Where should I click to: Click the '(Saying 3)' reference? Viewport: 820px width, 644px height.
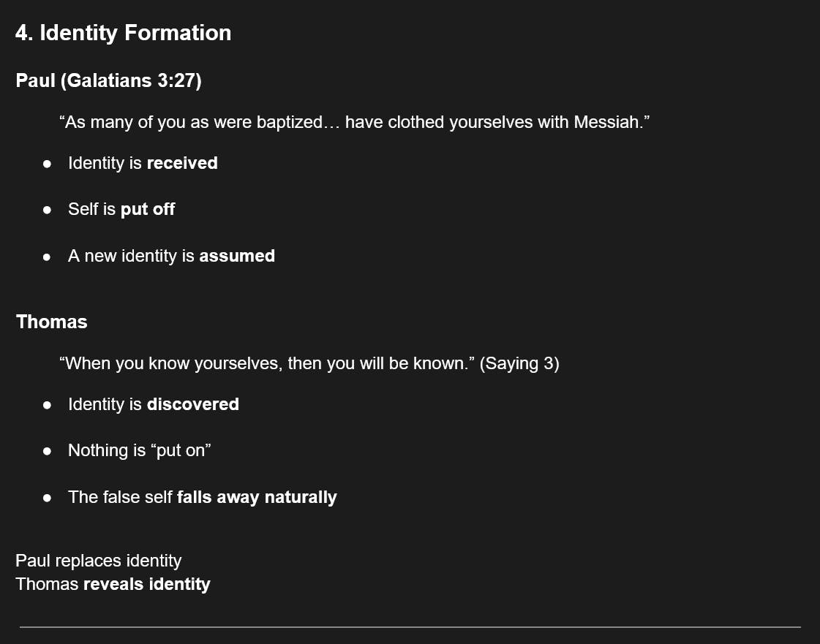(x=519, y=363)
